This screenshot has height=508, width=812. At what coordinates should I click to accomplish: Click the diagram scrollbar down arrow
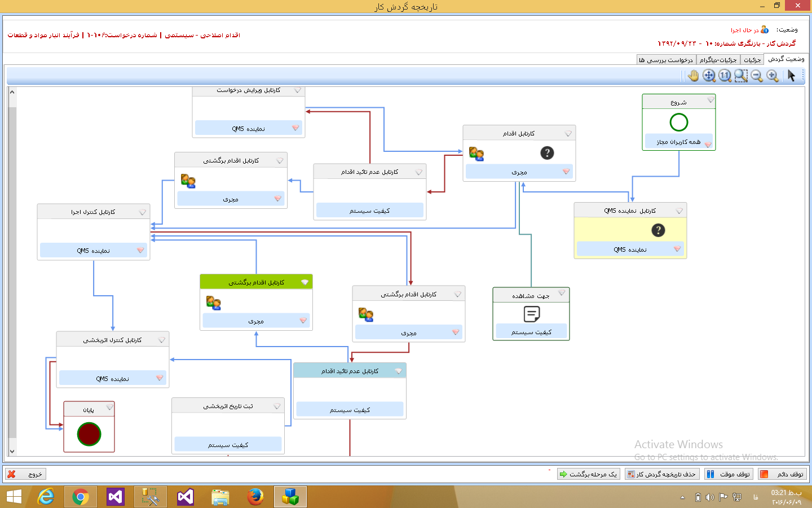pyautogui.click(x=12, y=451)
